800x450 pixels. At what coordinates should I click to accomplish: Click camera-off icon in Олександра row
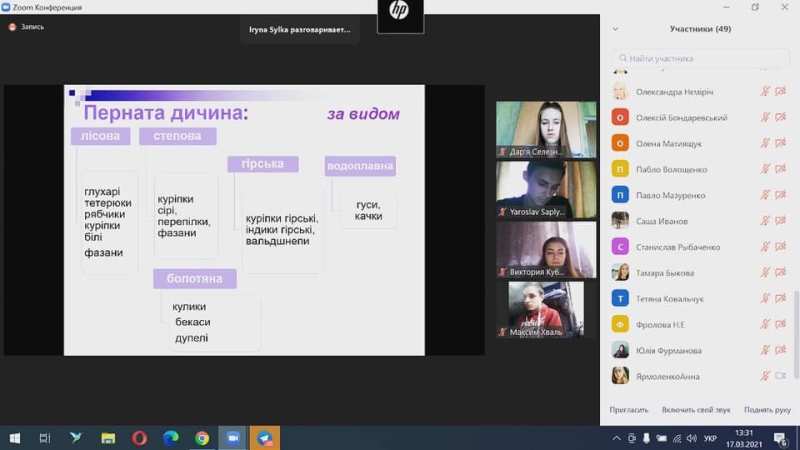pos(780,92)
